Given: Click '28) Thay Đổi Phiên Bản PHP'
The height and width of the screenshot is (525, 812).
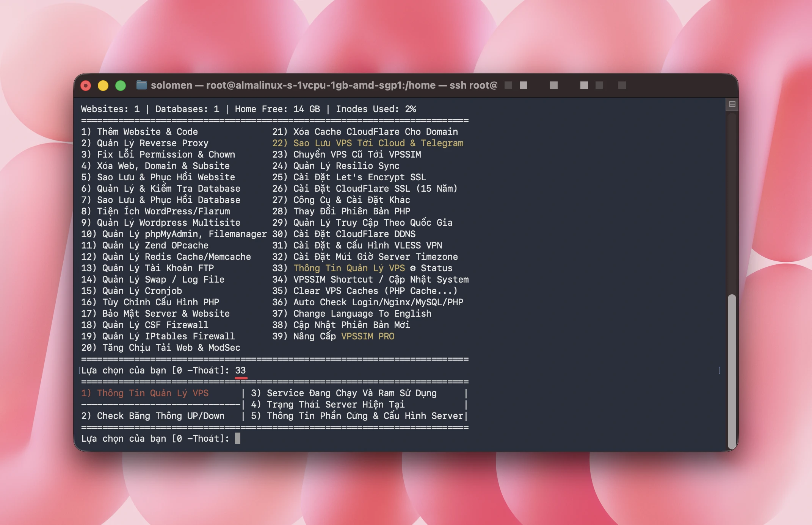Looking at the screenshot, I should pos(341,211).
